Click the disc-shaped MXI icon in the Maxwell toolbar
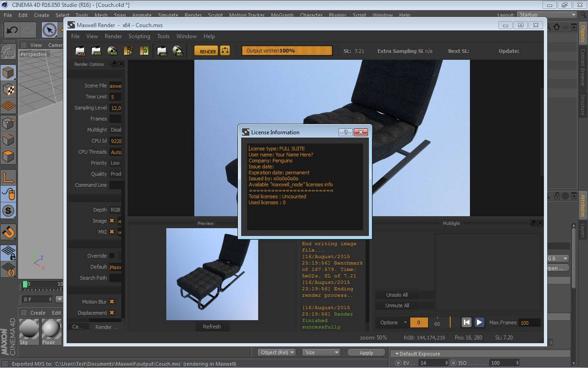Image resolution: width=588 pixels, height=368 pixels. pos(112,51)
